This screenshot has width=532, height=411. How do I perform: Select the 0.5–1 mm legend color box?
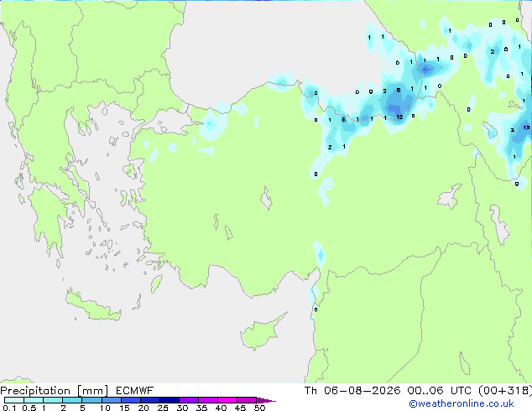pyautogui.click(x=34, y=400)
